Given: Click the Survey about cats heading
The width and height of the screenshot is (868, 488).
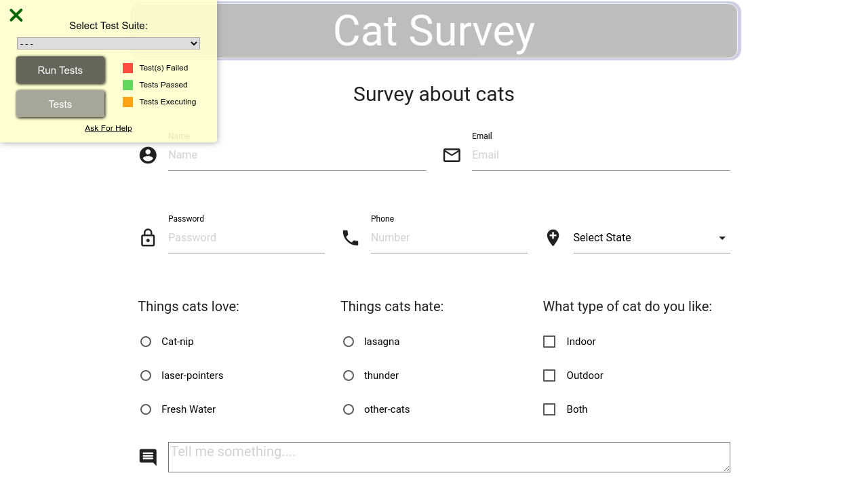Looking at the screenshot, I should tap(434, 94).
